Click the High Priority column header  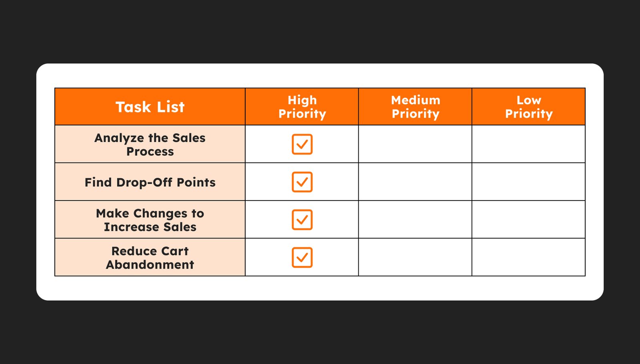pos(302,107)
